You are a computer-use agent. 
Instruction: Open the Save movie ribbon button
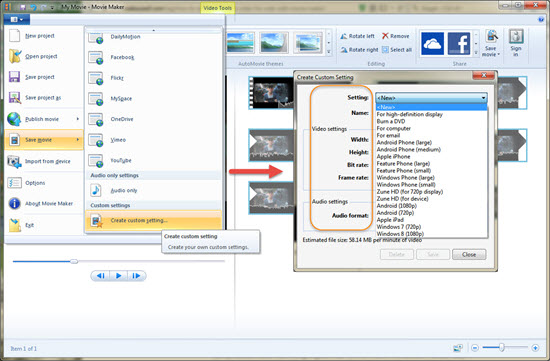coord(491,44)
